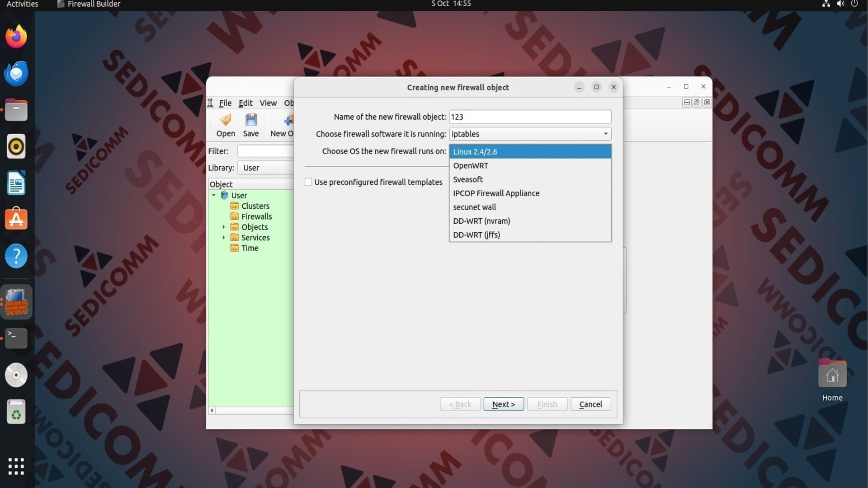Open the File menu
The width and height of the screenshot is (868, 488).
[225, 103]
